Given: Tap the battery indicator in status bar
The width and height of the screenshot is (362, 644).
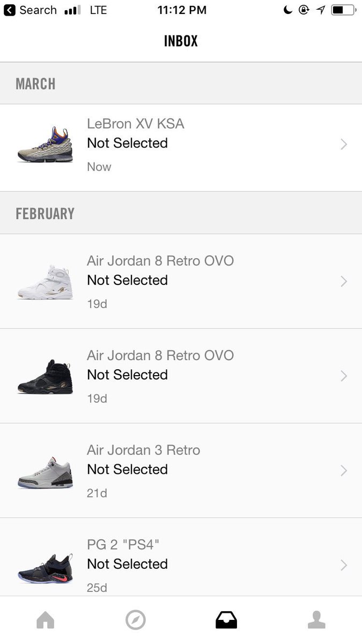Looking at the screenshot, I should pyautogui.click(x=343, y=10).
